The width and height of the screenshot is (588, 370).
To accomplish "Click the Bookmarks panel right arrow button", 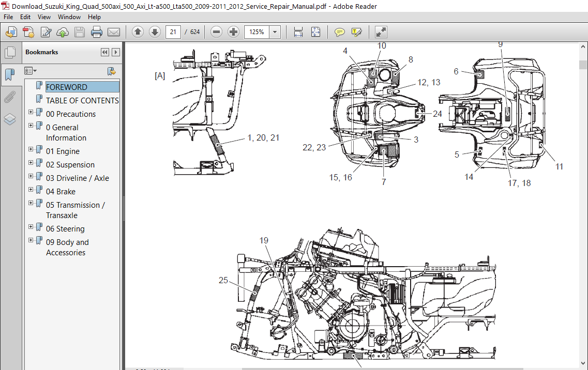I will click(x=116, y=52).
